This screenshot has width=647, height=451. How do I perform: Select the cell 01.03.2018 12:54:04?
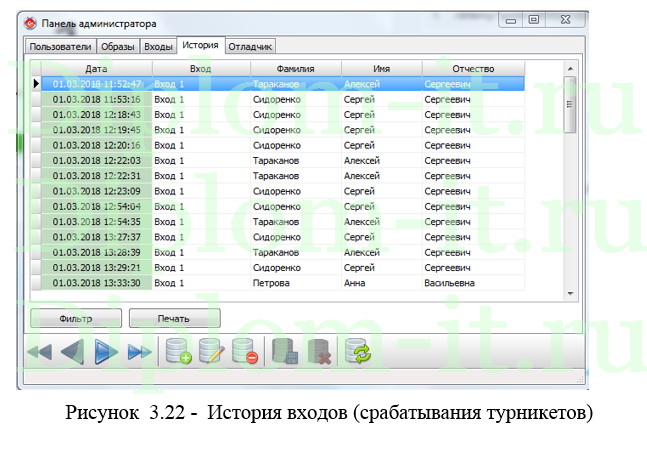click(x=97, y=206)
